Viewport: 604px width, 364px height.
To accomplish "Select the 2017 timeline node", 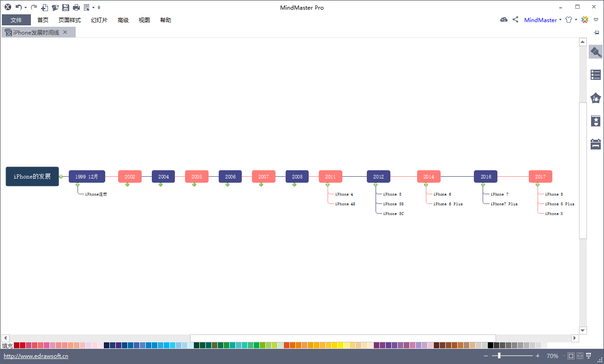I will pyautogui.click(x=540, y=177).
